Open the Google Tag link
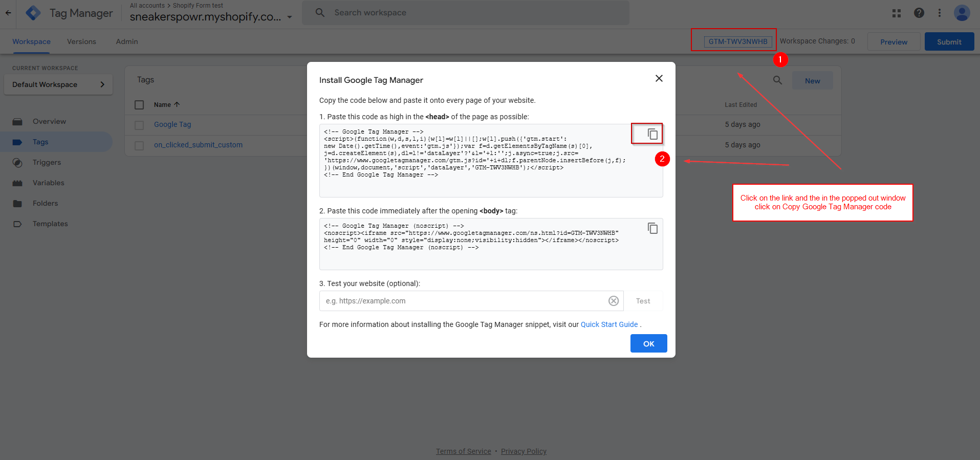This screenshot has height=460, width=980. coord(172,124)
